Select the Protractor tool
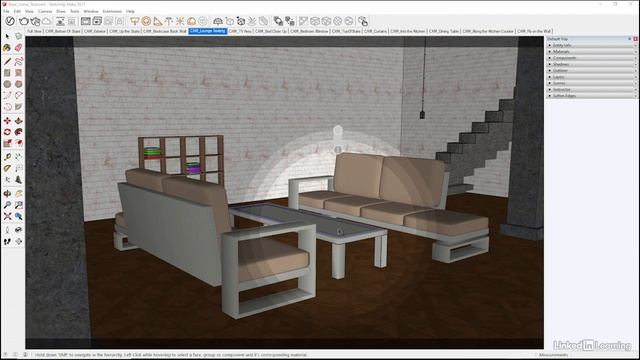Image resolution: width=640 pixels, height=360 pixels. [7, 168]
